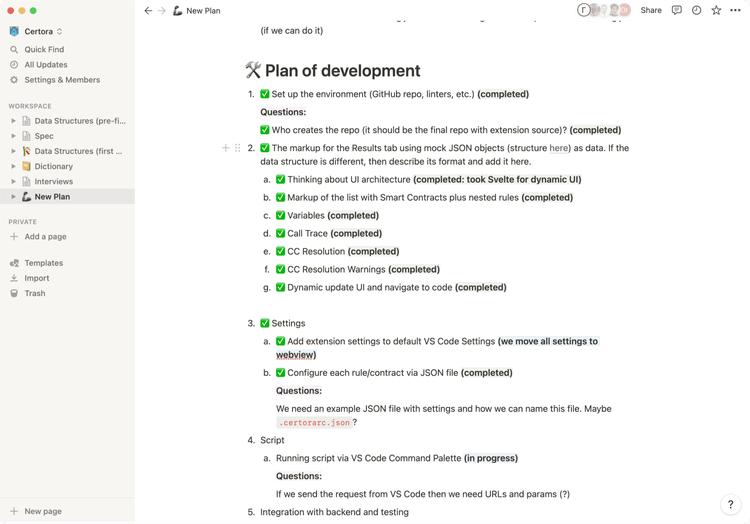Click the help question mark button
The height and width of the screenshot is (524, 750).
point(730,504)
